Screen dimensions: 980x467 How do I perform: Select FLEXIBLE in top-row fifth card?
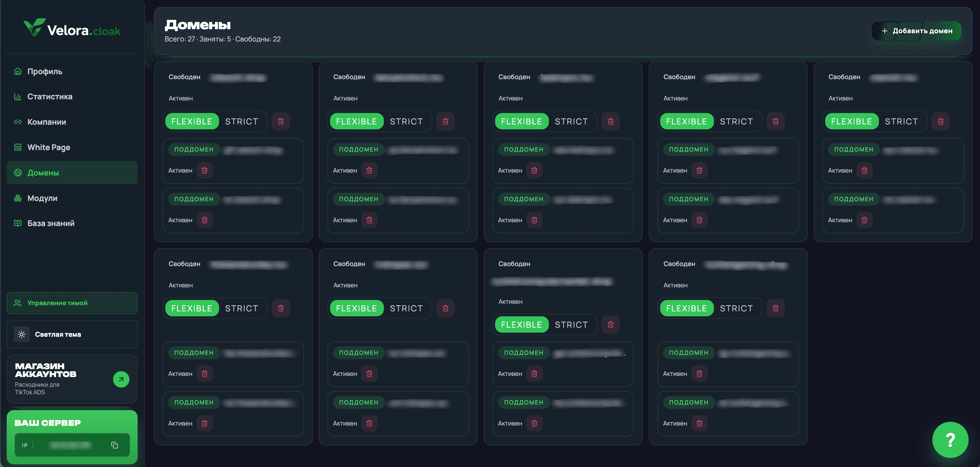pyautogui.click(x=852, y=121)
